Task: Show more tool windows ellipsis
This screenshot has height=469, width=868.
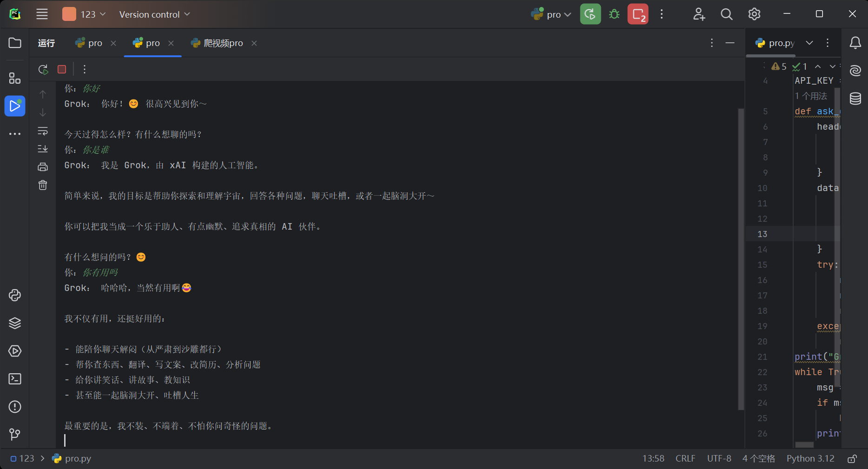Action: (x=15, y=134)
